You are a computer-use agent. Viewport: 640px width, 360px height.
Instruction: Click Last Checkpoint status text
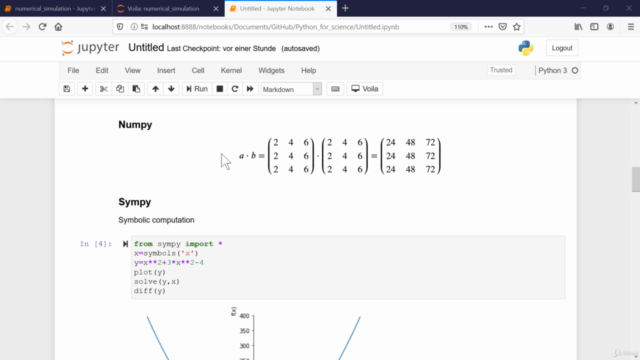pos(221,49)
